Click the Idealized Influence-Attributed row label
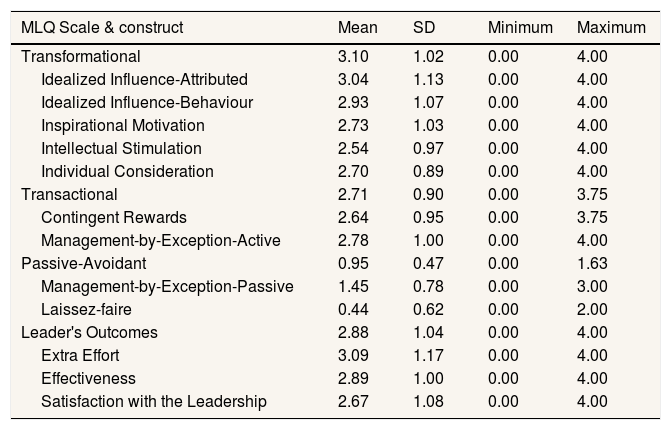 click(144, 79)
